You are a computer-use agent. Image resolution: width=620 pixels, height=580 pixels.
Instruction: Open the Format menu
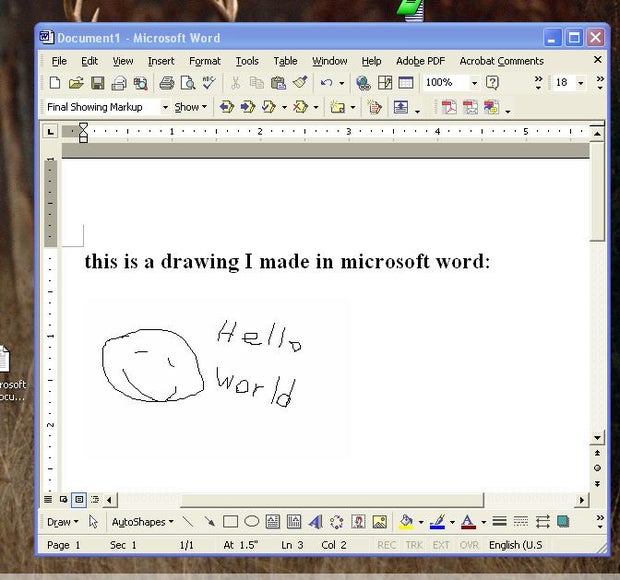(204, 61)
